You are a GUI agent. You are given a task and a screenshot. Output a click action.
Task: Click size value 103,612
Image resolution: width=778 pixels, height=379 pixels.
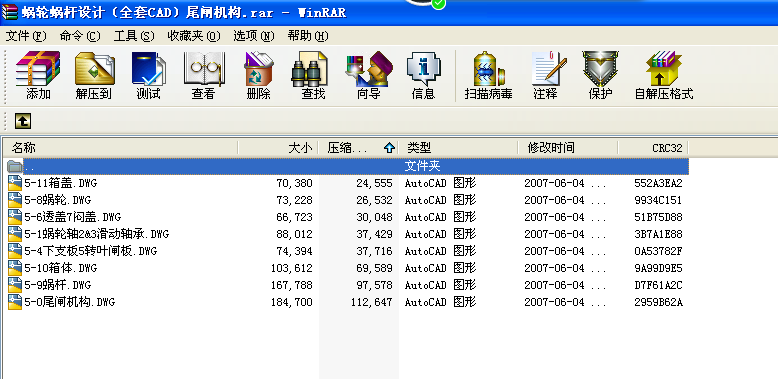tap(292, 268)
